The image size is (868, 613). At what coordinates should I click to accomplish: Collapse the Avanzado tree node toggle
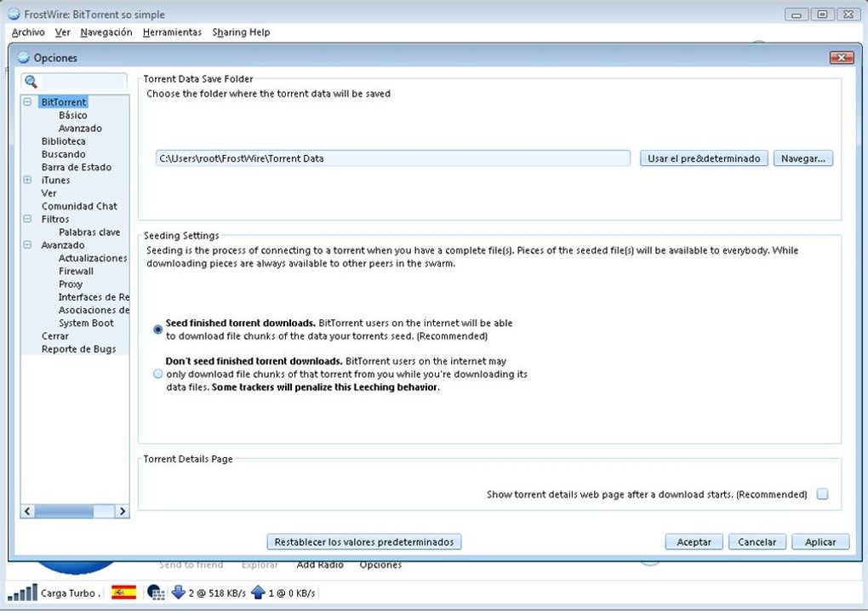(27, 244)
